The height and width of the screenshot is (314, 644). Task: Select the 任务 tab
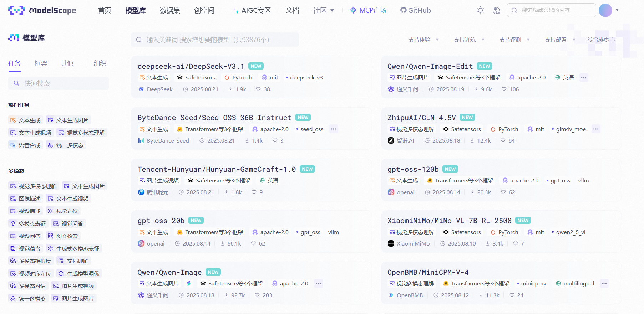(x=15, y=63)
